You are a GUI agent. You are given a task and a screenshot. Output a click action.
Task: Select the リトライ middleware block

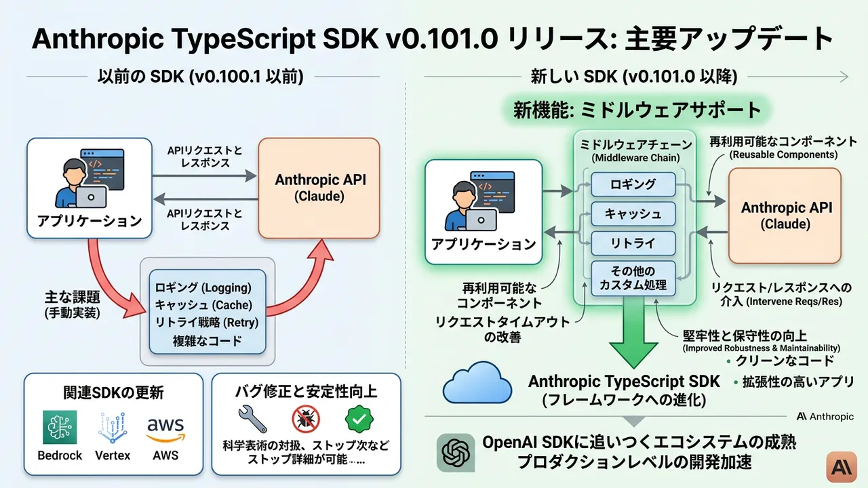[633, 243]
